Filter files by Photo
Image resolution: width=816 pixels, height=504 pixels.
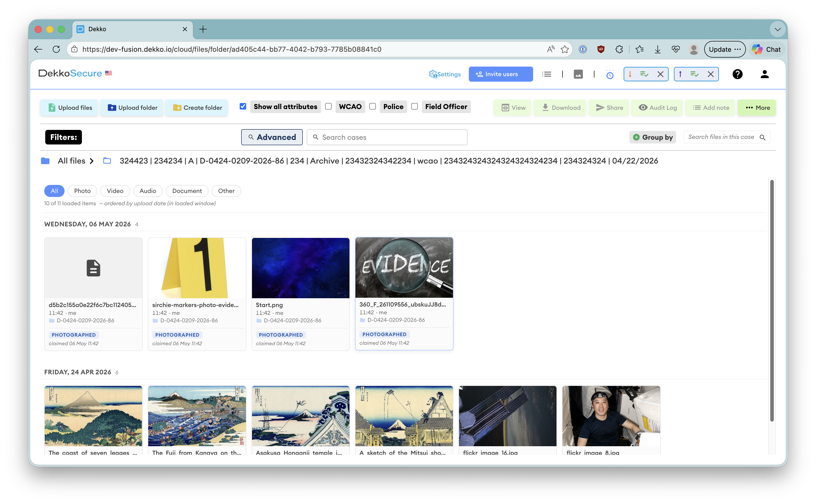(x=82, y=191)
